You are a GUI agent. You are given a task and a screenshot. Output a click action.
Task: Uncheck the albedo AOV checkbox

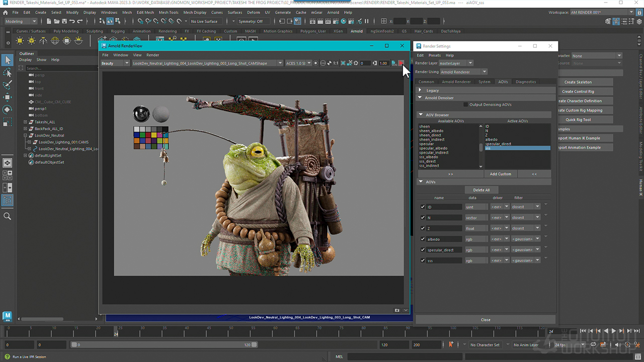(x=423, y=239)
